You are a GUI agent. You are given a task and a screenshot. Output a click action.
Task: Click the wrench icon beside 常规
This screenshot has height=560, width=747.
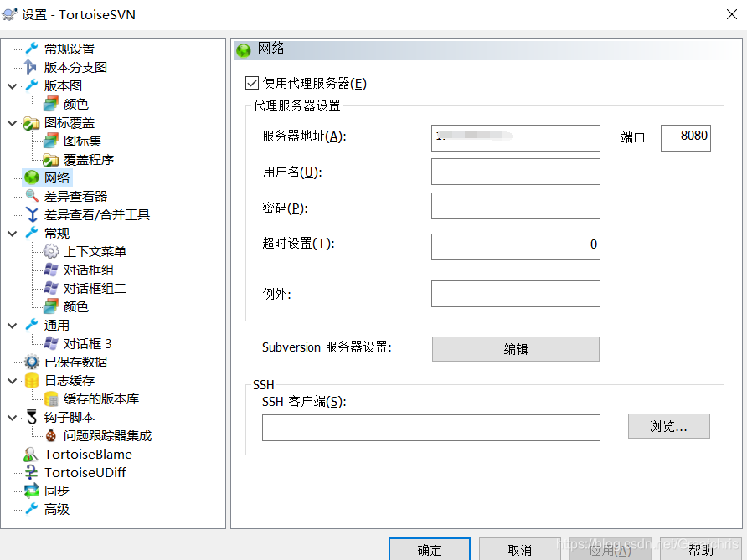[x=32, y=233]
